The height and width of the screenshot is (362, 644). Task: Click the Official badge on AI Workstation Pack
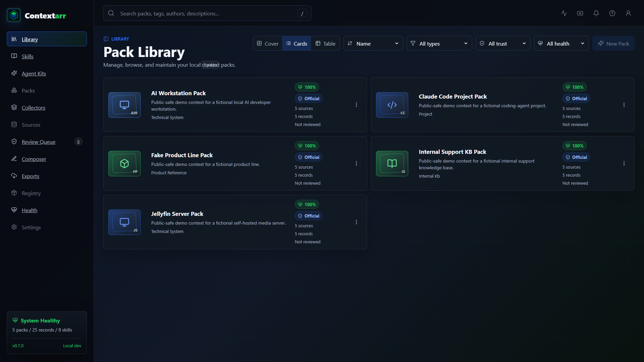[309, 99]
